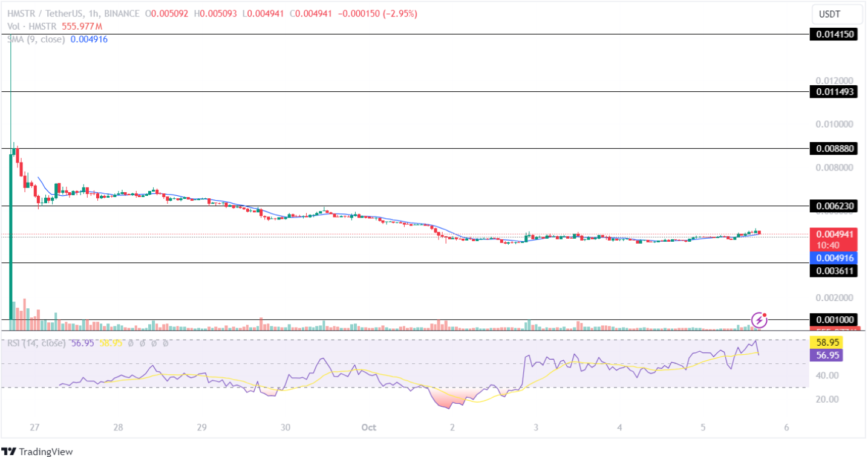The height and width of the screenshot is (457, 868).
Task: Click the date label 29 on time axis
Action: click(x=201, y=427)
